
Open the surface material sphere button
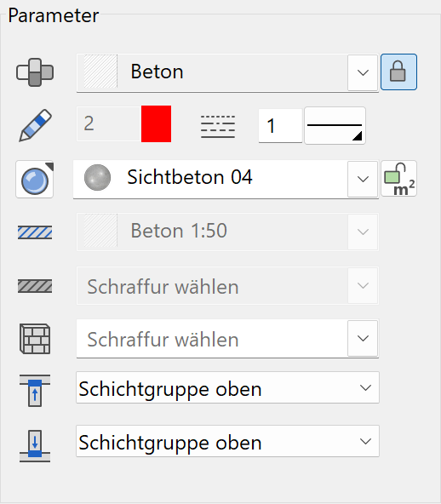click(x=34, y=180)
